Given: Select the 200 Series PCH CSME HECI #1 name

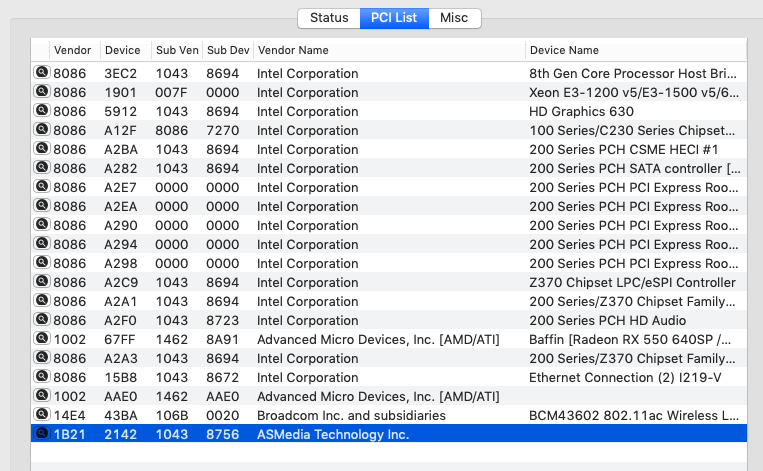Looking at the screenshot, I should (624, 149).
